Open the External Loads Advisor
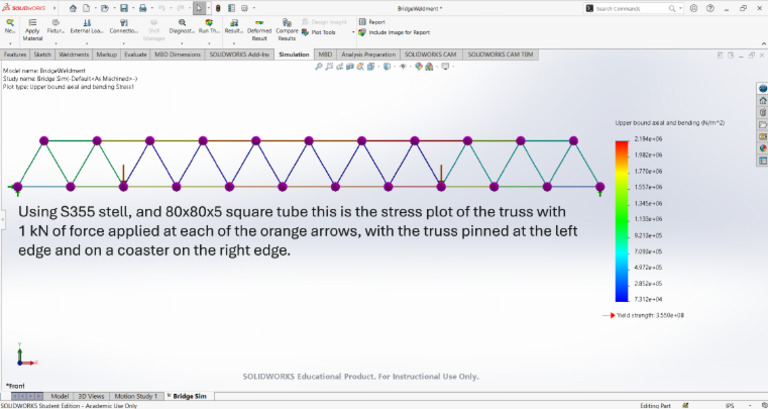768x409 pixels. (x=87, y=26)
